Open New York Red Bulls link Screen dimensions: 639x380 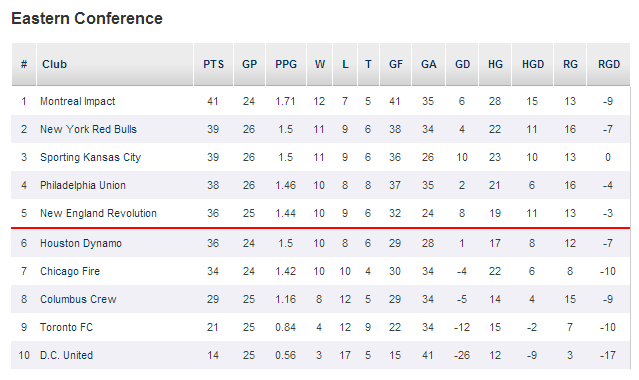tap(88, 129)
